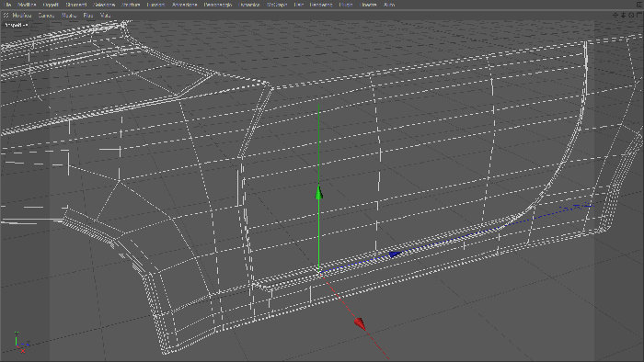Open the Animazione menu

184,5
